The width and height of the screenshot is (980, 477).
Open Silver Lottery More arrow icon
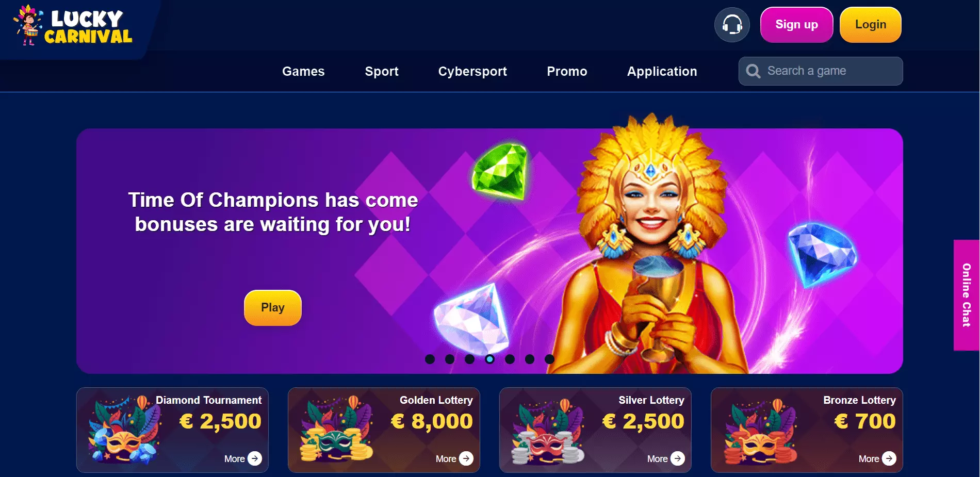coord(678,458)
